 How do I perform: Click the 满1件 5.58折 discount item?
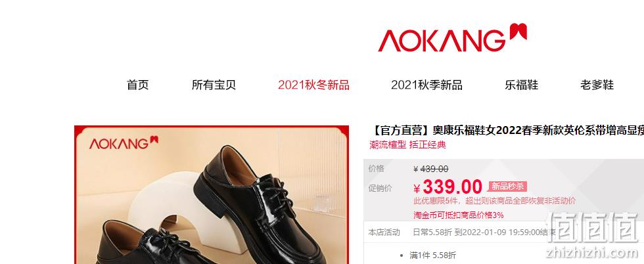433,255
